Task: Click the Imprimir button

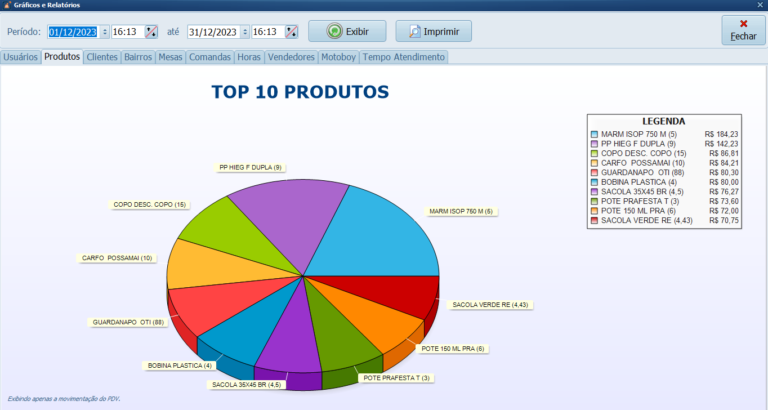Action: pyautogui.click(x=434, y=31)
